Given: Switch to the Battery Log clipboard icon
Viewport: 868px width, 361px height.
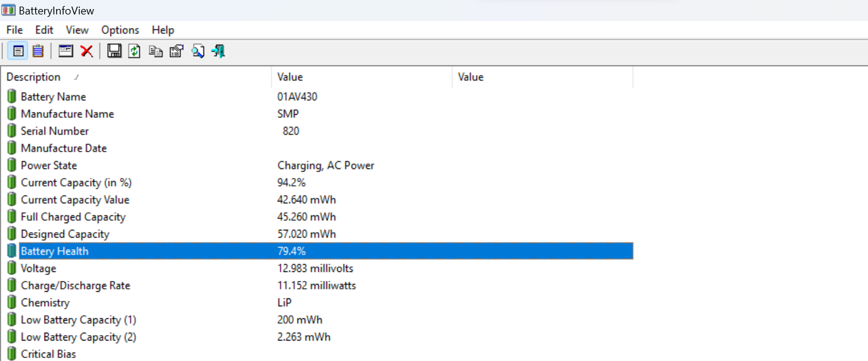Looking at the screenshot, I should (38, 51).
